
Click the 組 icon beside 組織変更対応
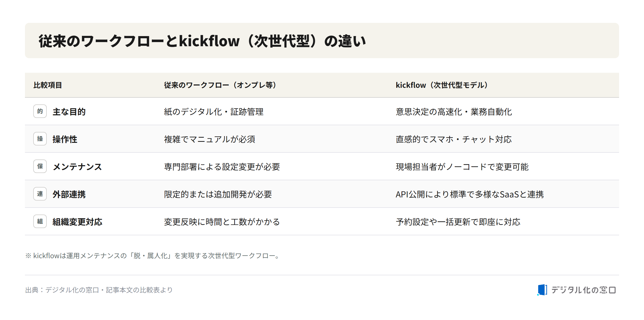(x=40, y=221)
